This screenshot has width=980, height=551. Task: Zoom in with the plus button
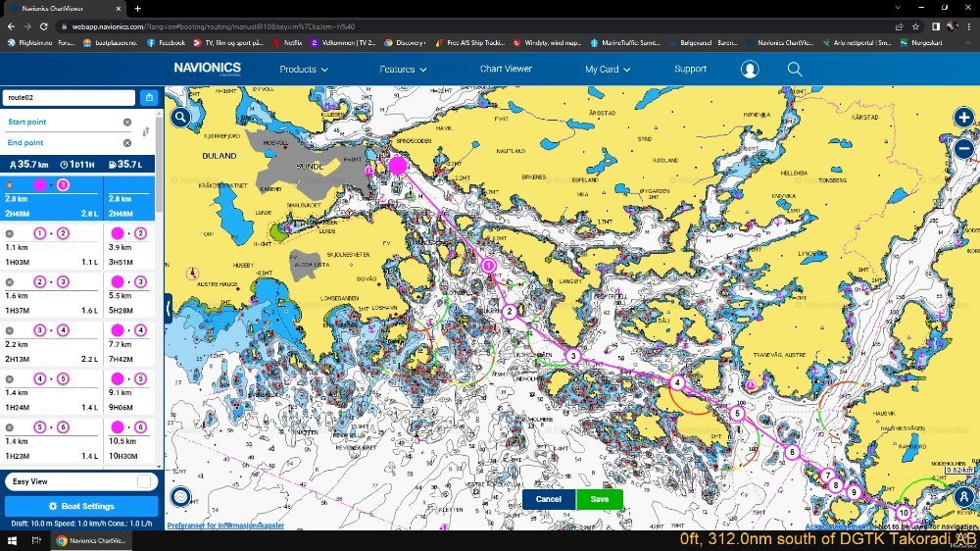tap(963, 117)
